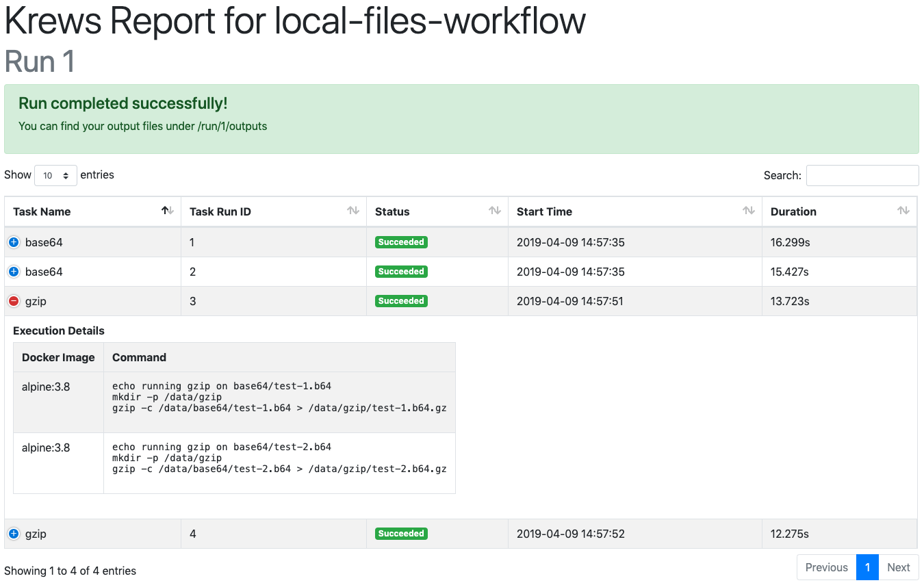Click the Start Time sort arrows icon
Image resolution: width=924 pixels, height=585 pixels.
[x=749, y=211]
